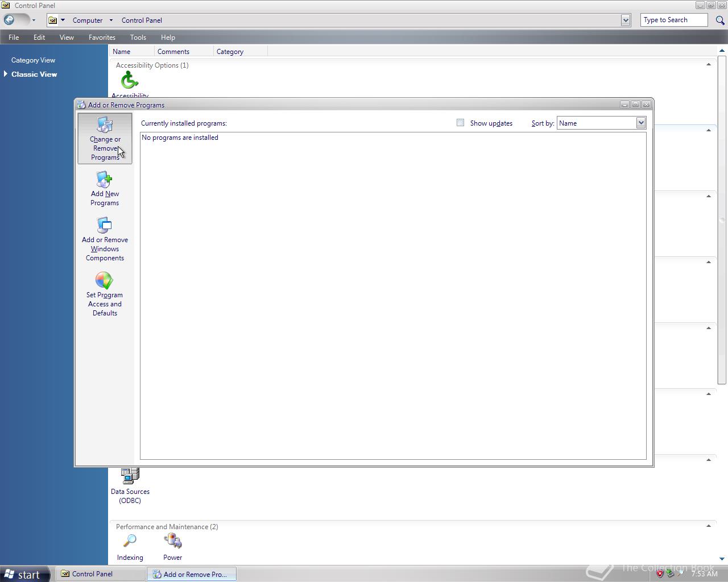Select Change or Remove Programs icon
The width and height of the screenshot is (728, 582).
(x=105, y=139)
